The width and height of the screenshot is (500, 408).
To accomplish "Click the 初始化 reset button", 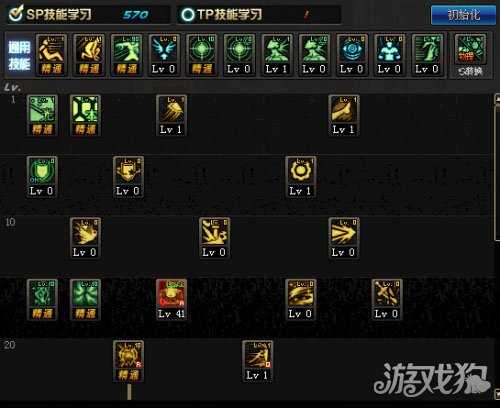I will tap(463, 15).
